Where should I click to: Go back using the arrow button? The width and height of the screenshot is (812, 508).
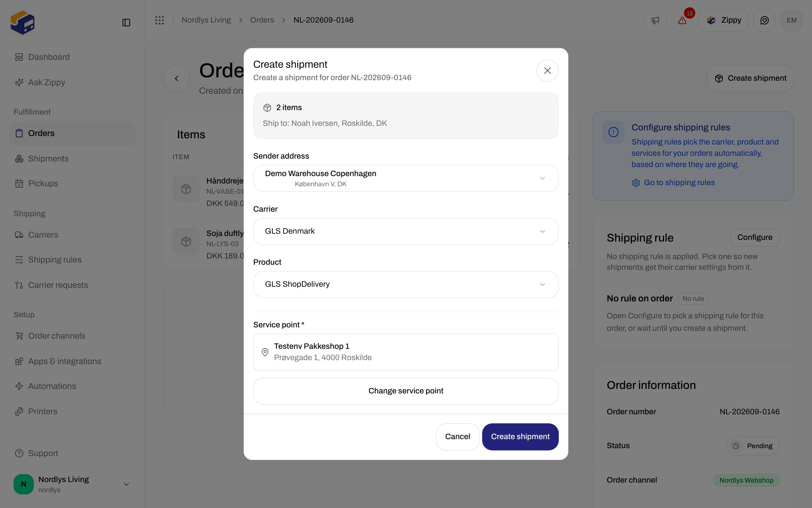(176, 78)
